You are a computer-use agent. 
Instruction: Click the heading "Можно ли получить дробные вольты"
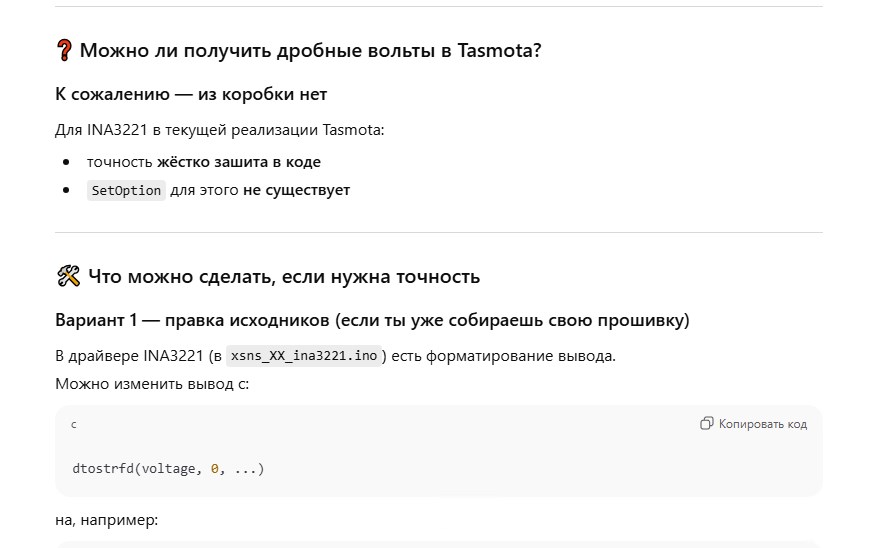(x=310, y=50)
